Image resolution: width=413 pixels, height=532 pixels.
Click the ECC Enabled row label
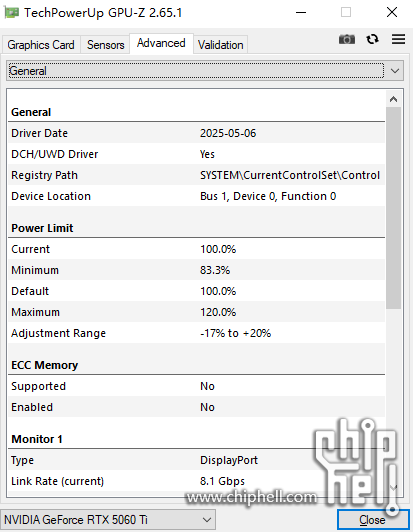point(32,407)
